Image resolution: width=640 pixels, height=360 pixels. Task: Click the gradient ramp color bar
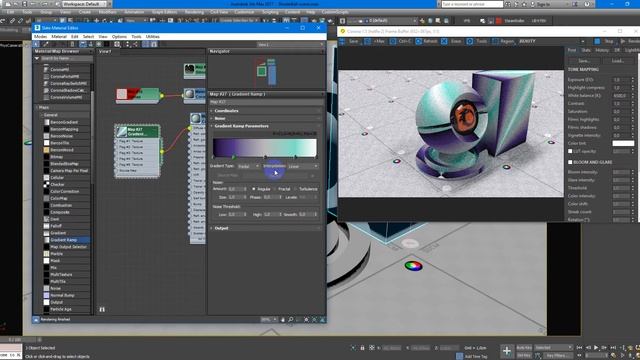tap(264, 147)
